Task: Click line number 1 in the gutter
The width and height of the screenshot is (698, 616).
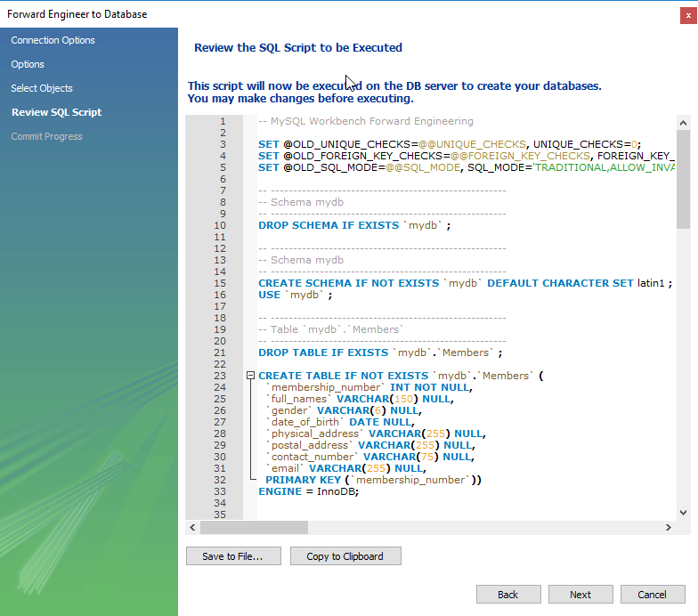Action: [x=223, y=121]
